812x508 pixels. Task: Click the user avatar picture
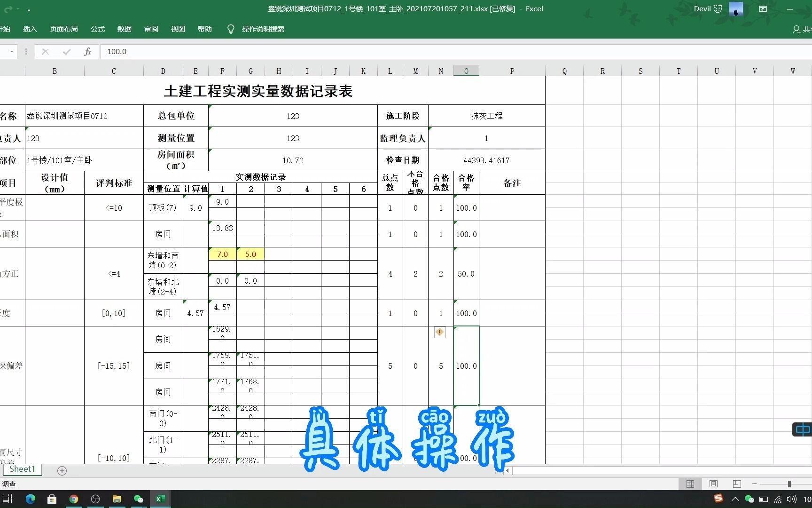coord(735,9)
